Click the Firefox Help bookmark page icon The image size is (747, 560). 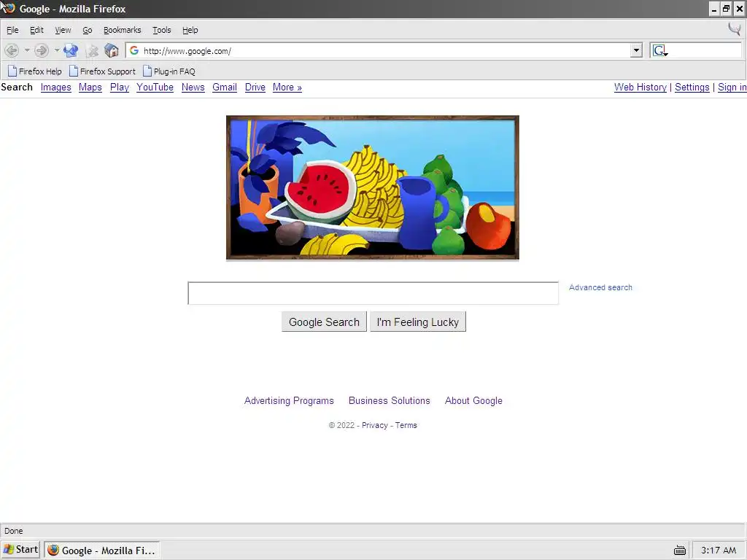point(12,71)
